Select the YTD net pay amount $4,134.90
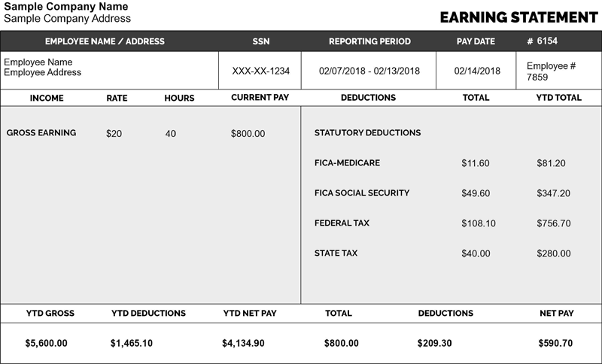Screen dimensions: 602x364 [x=243, y=343]
